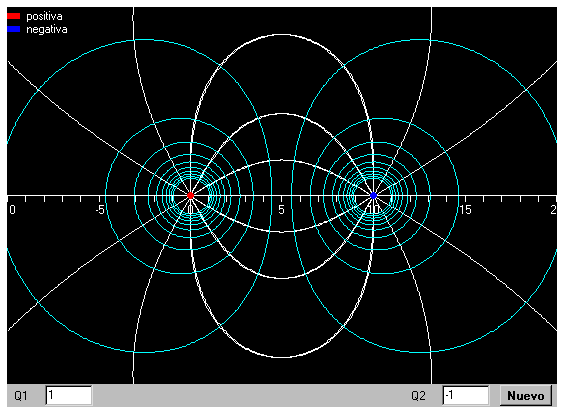Select the red positiva legend swatch
This screenshot has width=561, height=413.
tap(14, 16)
